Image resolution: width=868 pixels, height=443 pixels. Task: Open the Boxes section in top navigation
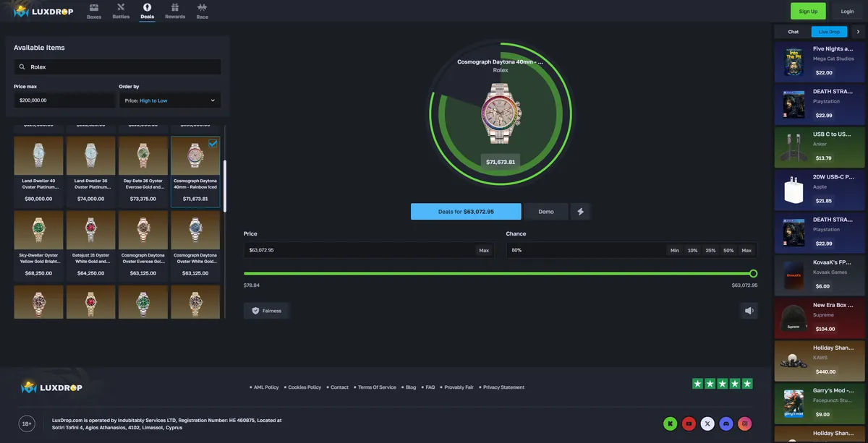coord(94,11)
